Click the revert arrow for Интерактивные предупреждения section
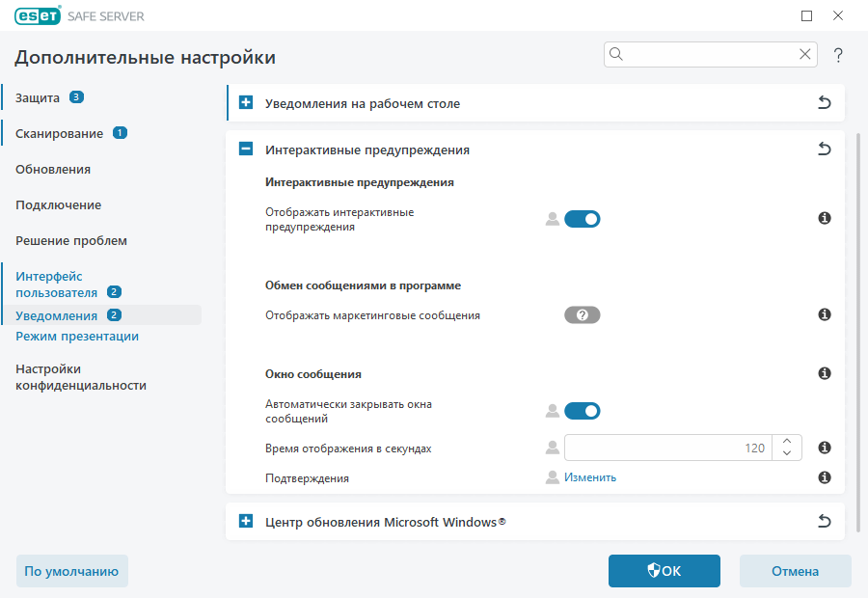 [825, 149]
